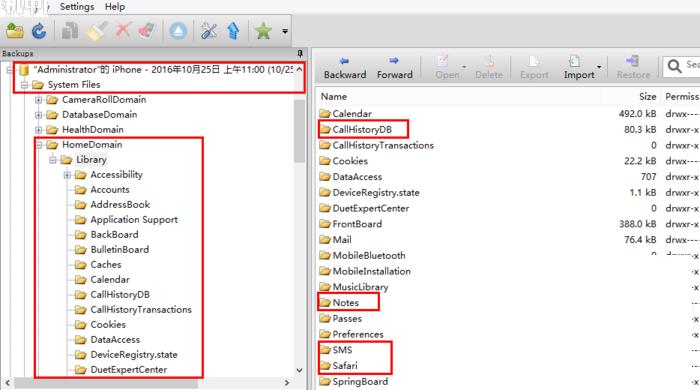Click the Export button
The image size is (700, 390).
point(534,68)
